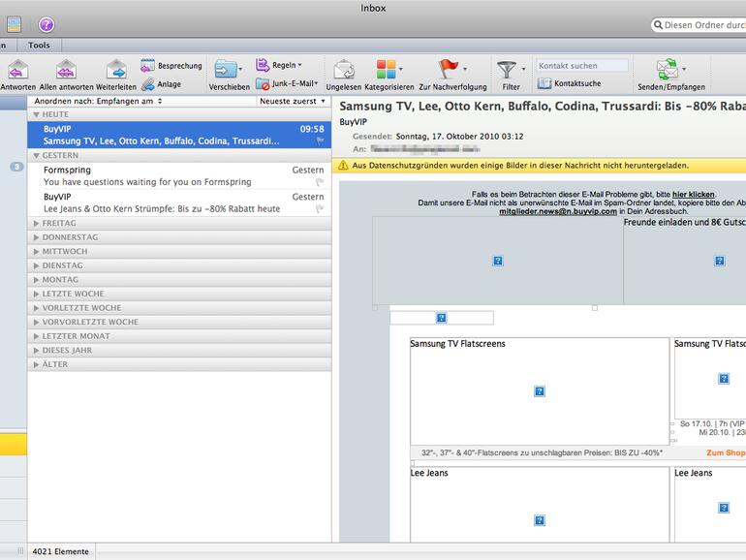Collapse the HEUTE group

pos(36,114)
